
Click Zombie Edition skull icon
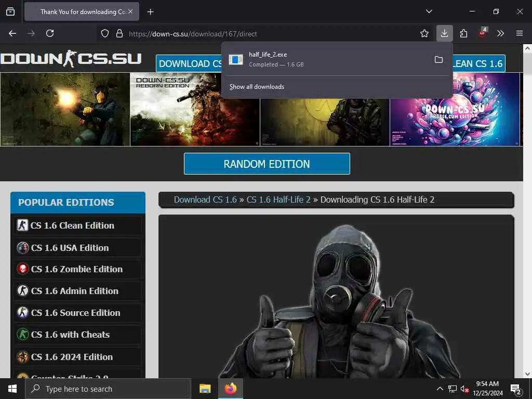coord(22,269)
